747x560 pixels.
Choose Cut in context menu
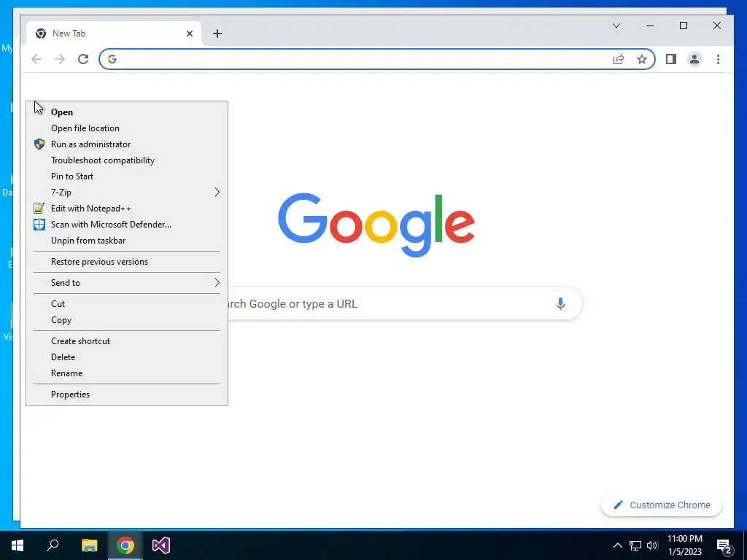coord(126,304)
